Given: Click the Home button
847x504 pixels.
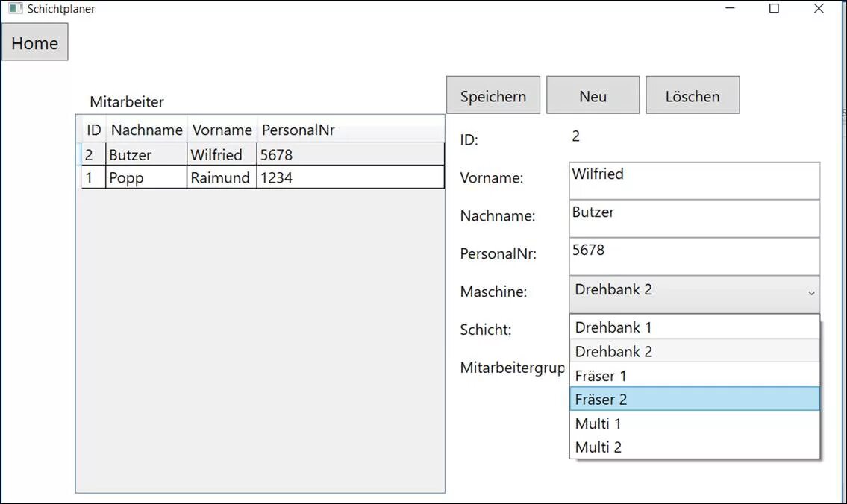Looking at the screenshot, I should (x=34, y=42).
